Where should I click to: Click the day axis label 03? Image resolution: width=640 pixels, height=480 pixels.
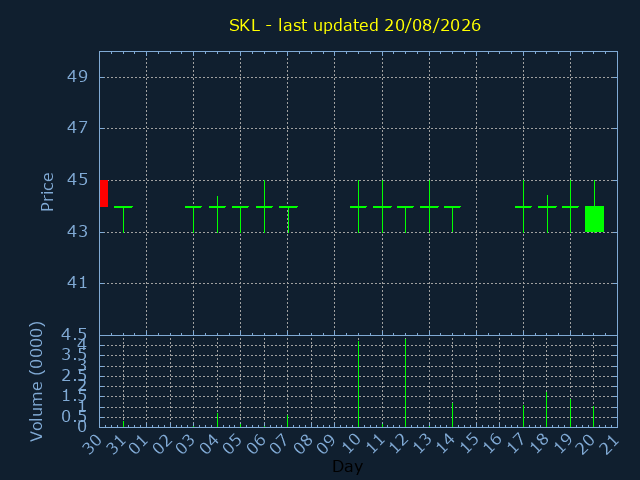[x=186, y=444]
